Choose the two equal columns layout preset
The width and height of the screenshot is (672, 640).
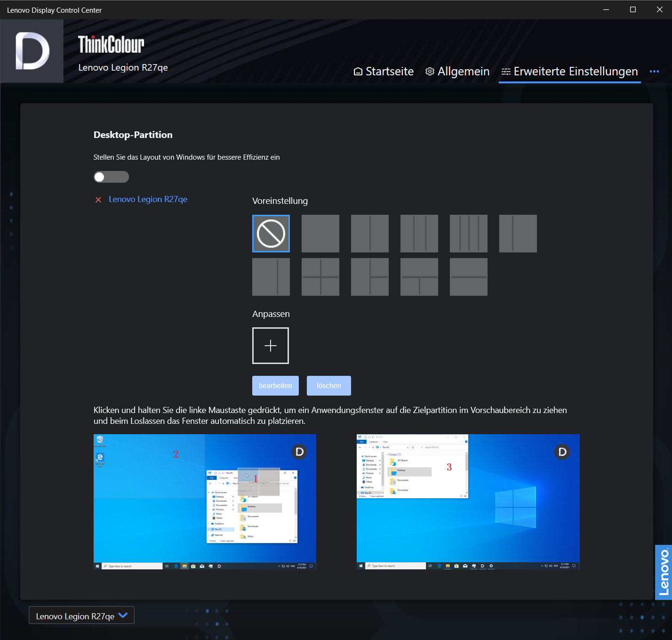coord(370,234)
